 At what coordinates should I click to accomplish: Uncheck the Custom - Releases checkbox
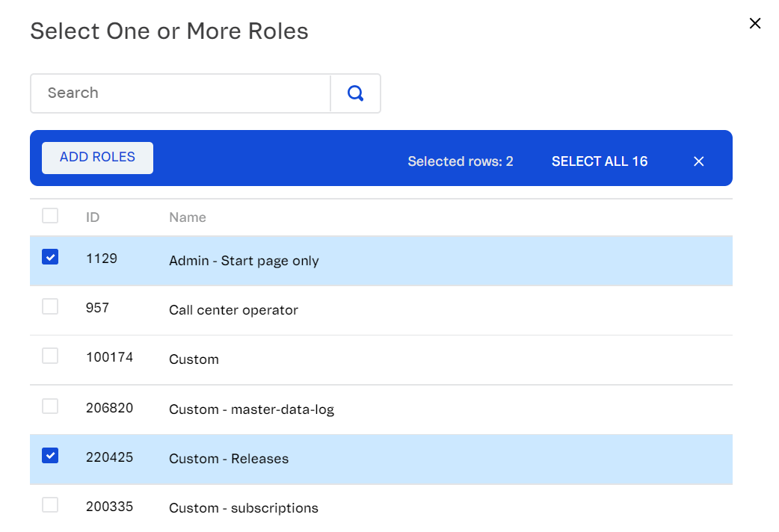(50, 456)
